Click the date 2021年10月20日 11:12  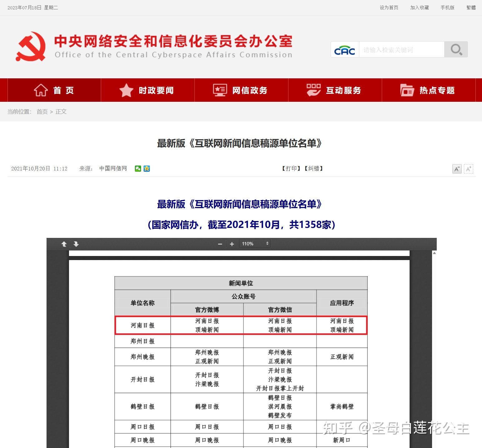(39, 169)
